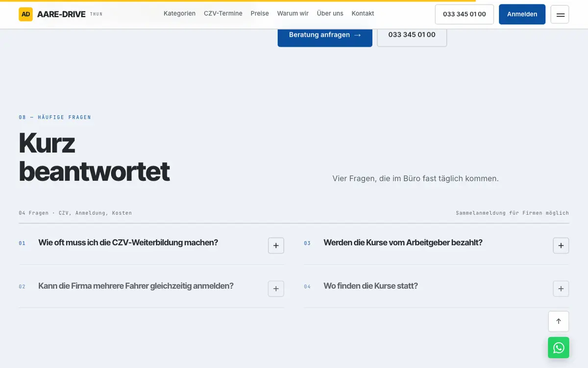
Task: Click the AARE-DRIVE brand name
Action: coord(61,14)
